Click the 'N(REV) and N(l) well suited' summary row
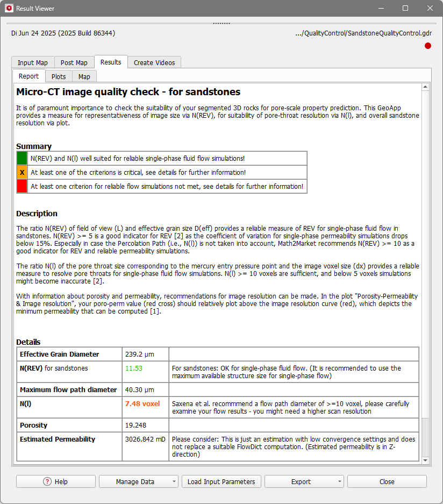The height and width of the screenshot is (504, 443). point(167,159)
